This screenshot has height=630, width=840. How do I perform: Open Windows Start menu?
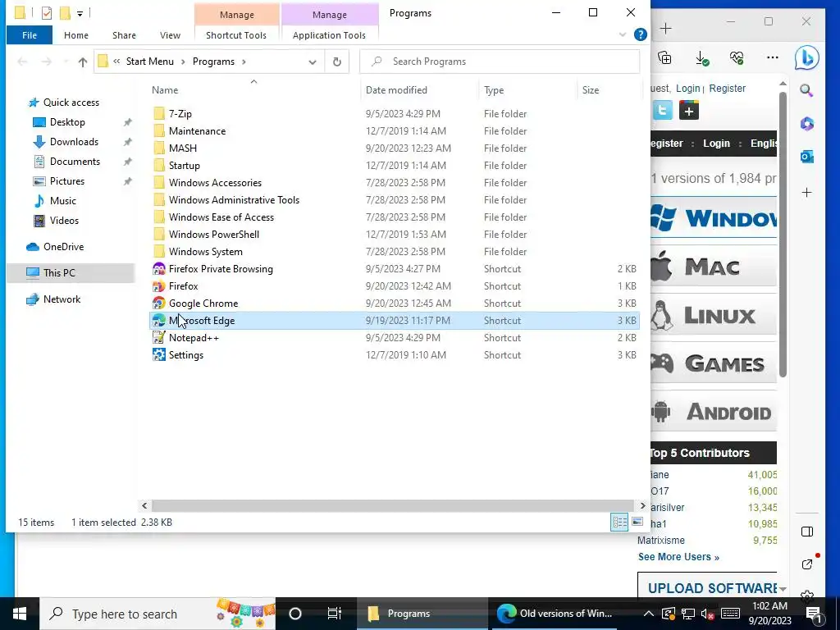pyautogui.click(x=20, y=614)
